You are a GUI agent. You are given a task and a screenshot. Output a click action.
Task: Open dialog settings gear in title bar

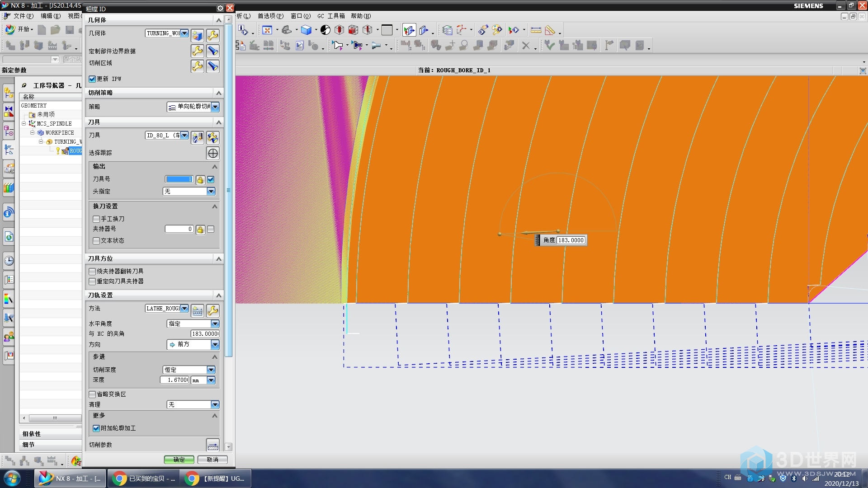pos(220,8)
